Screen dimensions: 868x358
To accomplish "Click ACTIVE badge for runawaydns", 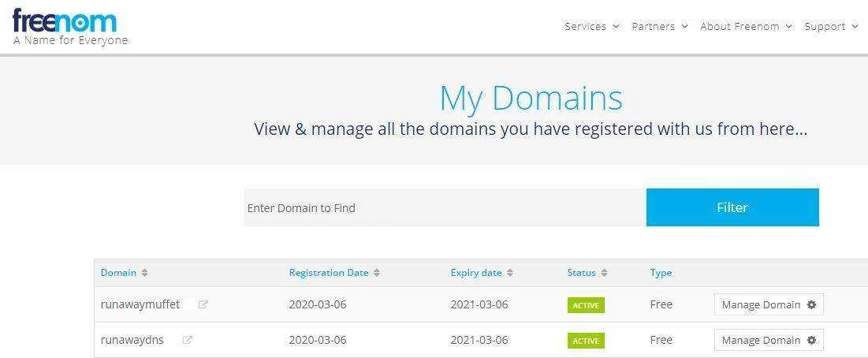I will [586, 341].
